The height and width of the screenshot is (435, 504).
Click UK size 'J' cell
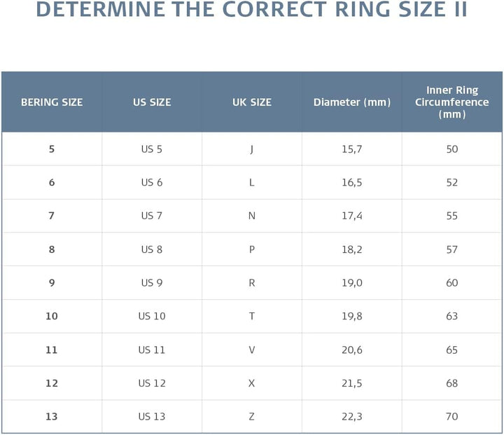tap(252, 149)
